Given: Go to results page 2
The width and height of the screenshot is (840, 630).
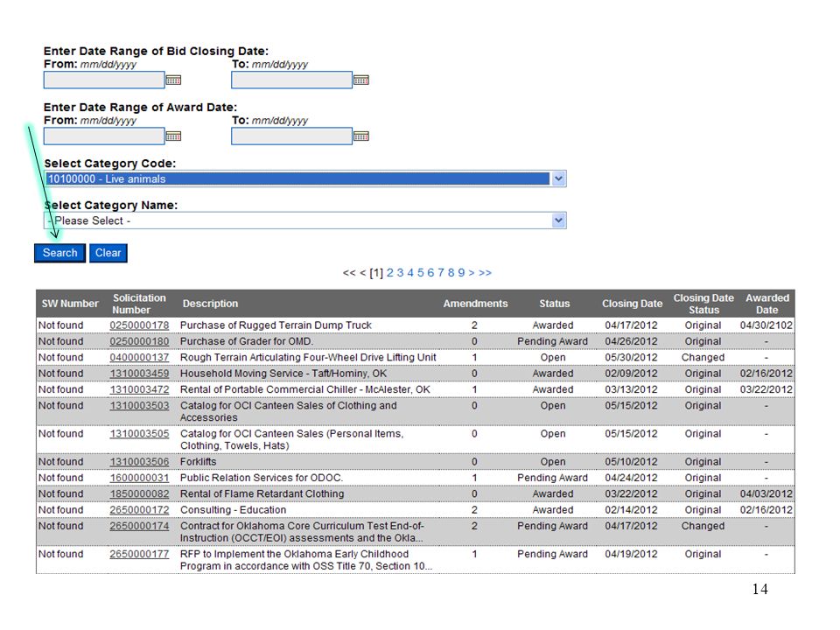Looking at the screenshot, I should click(x=390, y=273).
